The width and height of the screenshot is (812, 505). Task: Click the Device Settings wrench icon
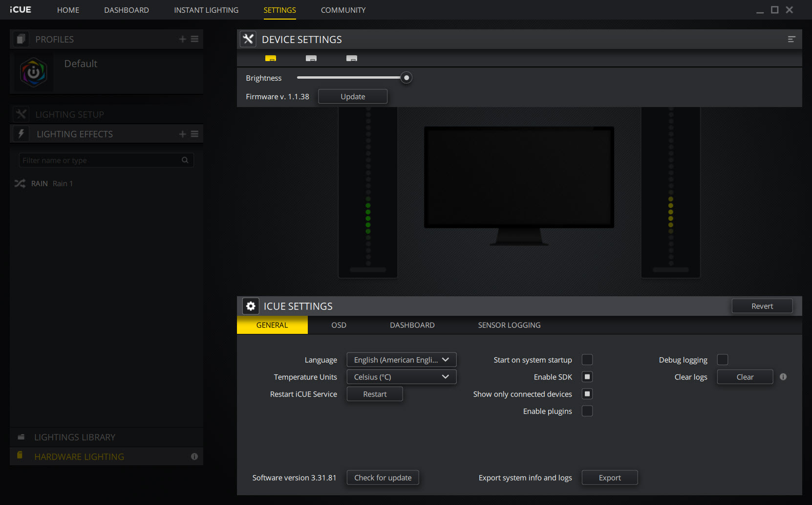click(x=248, y=39)
